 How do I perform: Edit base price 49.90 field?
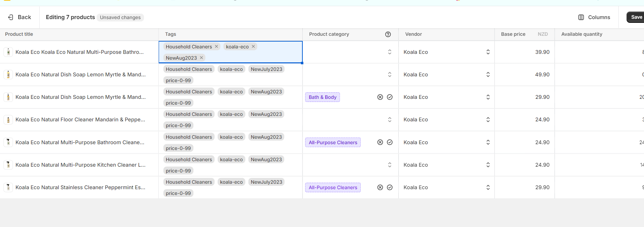pos(525,75)
